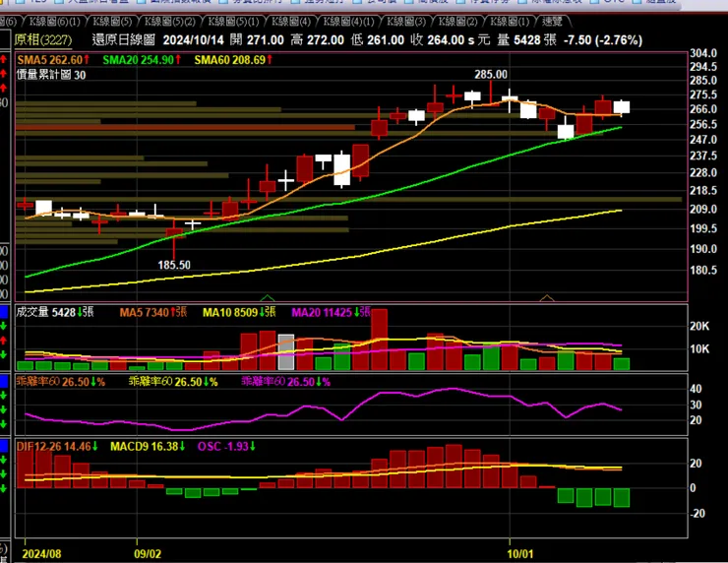
Task: Click the tallest red volume bar
Action: (x=380, y=340)
